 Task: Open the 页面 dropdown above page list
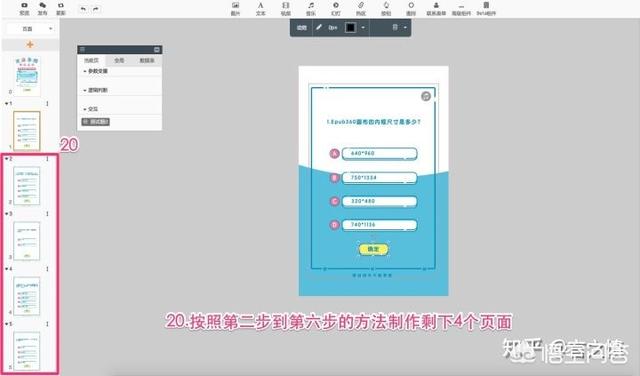coord(30,29)
